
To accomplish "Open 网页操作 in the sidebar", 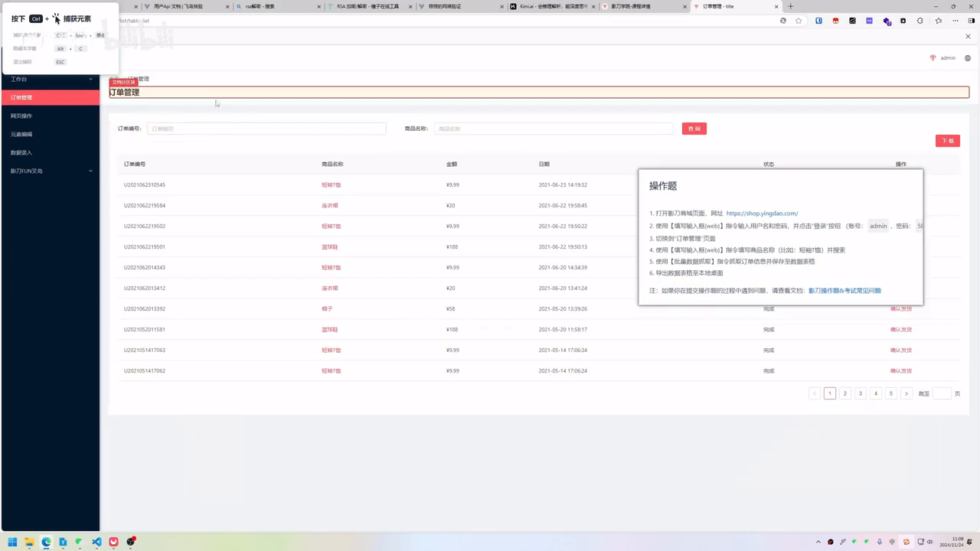I will [50, 116].
